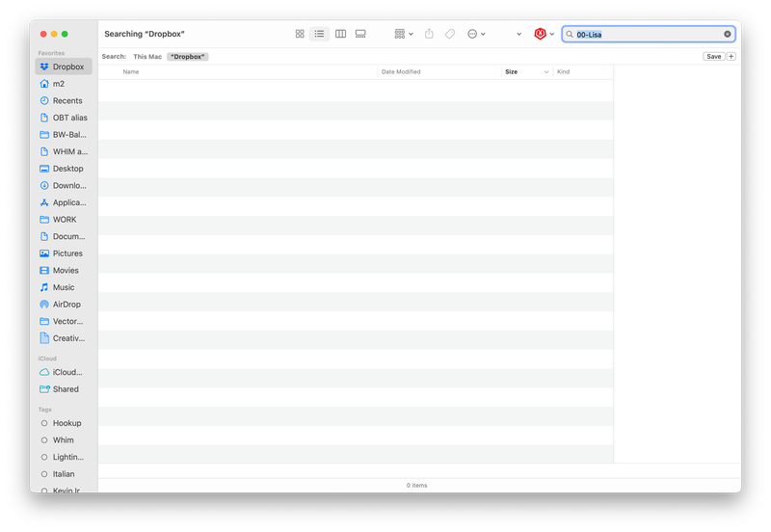
Task: Click the search field containing 00-Lisa
Action: [x=649, y=35]
